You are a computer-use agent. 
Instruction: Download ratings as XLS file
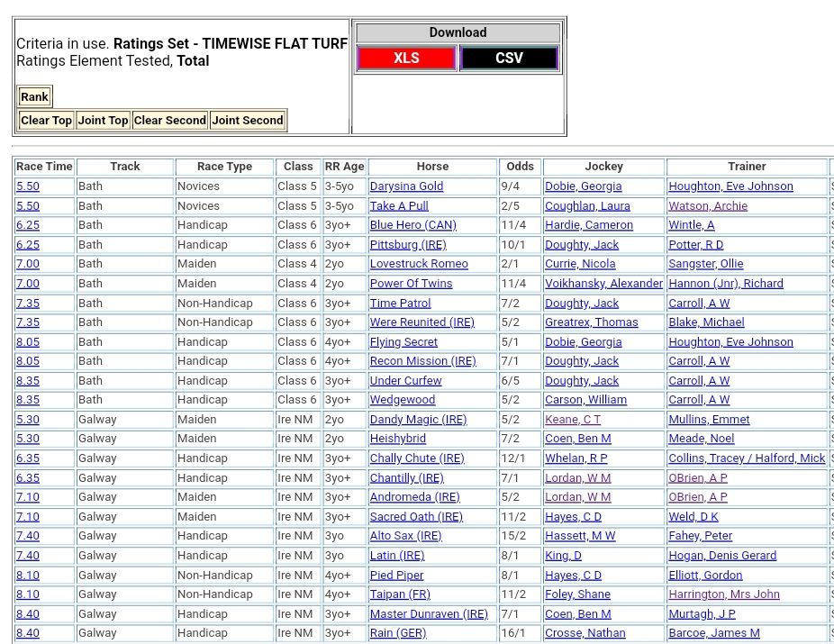coord(406,58)
